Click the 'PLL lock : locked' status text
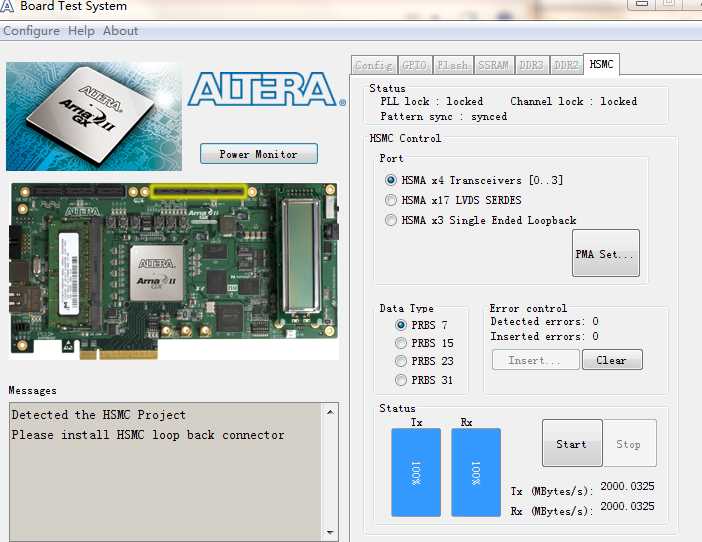The height and width of the screenshot is (542, 702). [x=432, y=101]
